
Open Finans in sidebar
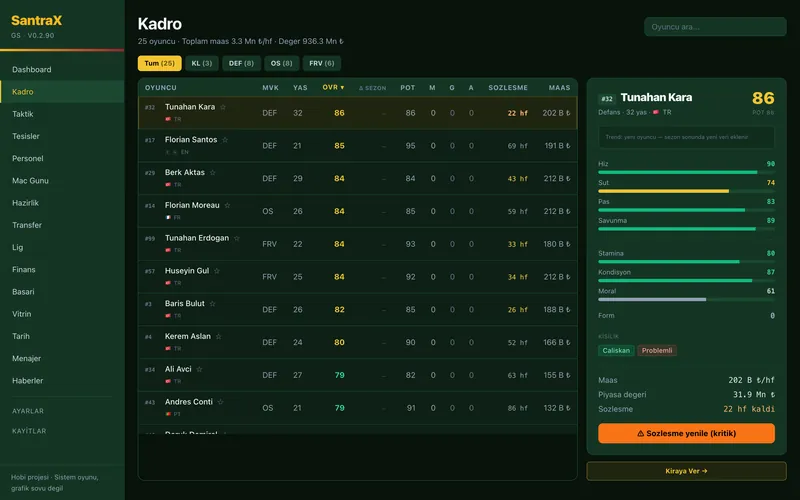click(x=62, y=269)
